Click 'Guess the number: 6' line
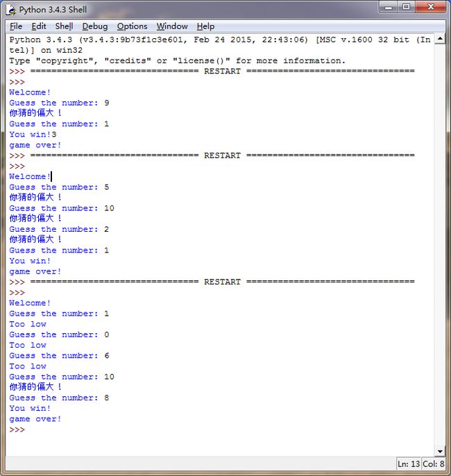 coord(59,355)
